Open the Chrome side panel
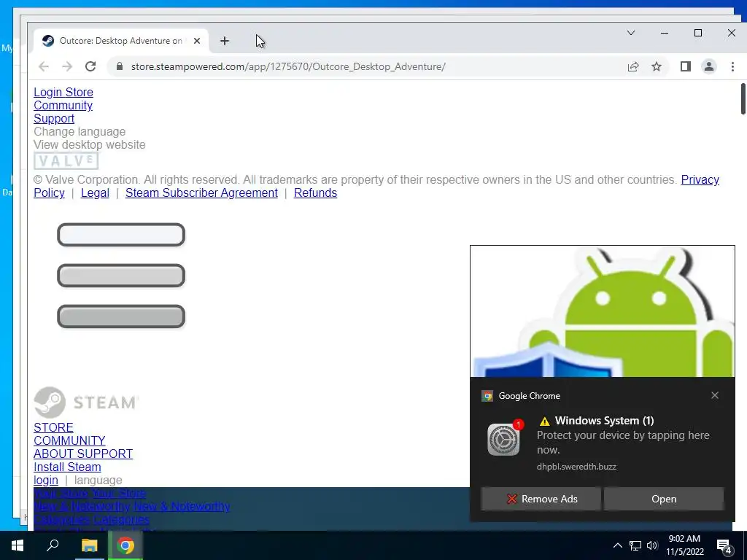The width and height of the screenshot is (747, 560). pos(686,66)
